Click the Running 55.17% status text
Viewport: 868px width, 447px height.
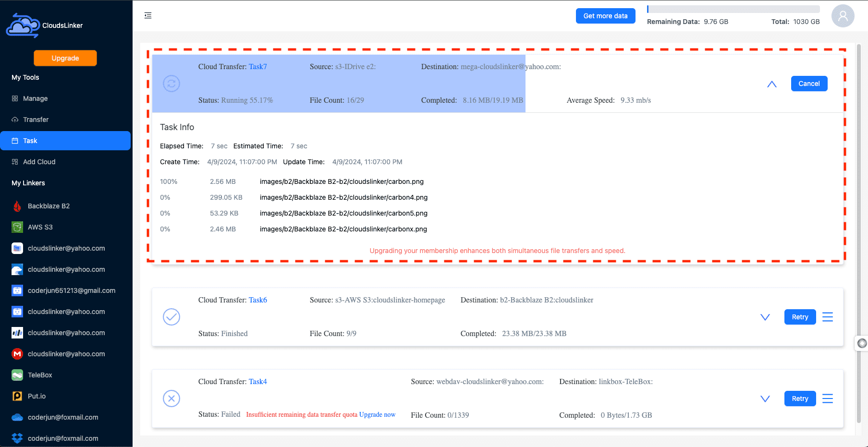click(x=247, y=100)
